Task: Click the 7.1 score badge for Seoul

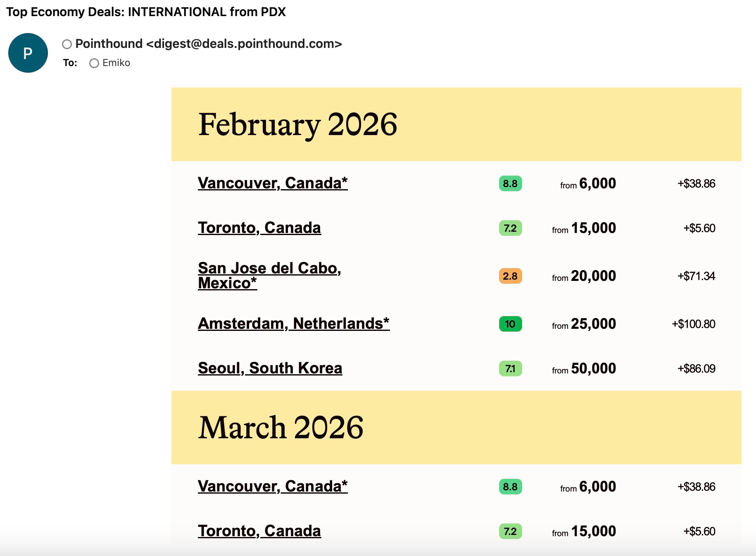Action: click(510, 368)
